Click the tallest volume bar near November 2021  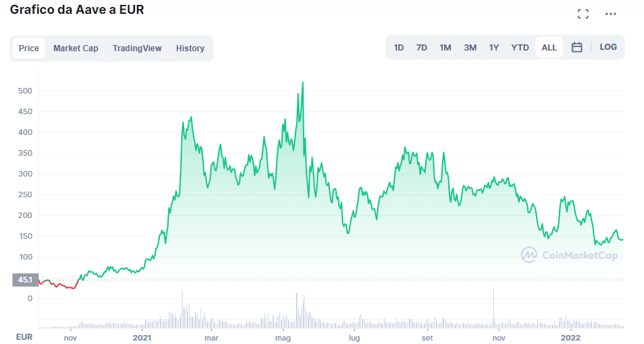494,308
